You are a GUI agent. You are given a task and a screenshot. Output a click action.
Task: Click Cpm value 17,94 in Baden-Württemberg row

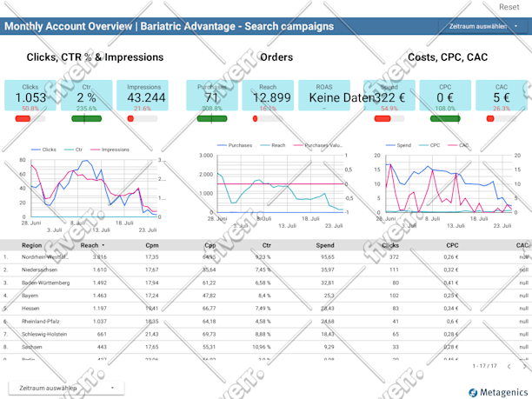pos(151,283)
